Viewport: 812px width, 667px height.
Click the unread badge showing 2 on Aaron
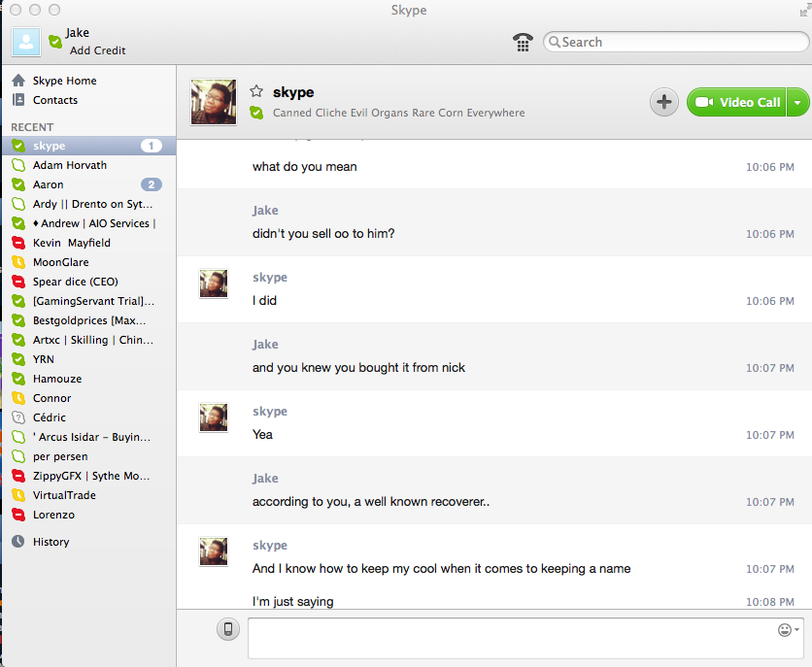click(x=152, y=184)
